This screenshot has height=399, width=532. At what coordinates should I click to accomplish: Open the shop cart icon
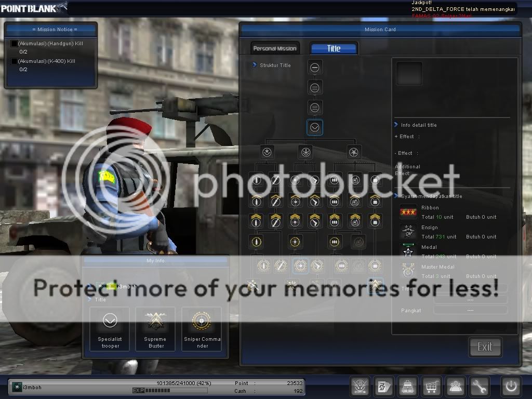coord(431,386)
